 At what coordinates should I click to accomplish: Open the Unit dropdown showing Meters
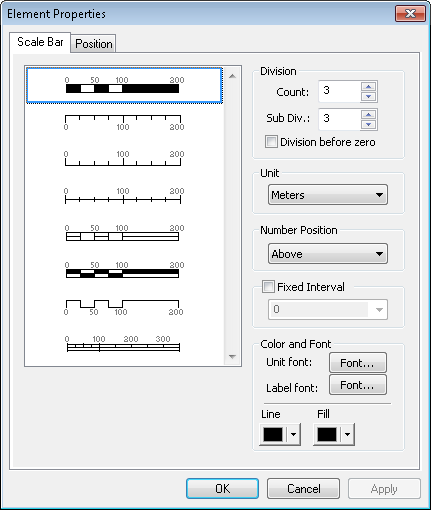pyautogui.click(x=328, y=195)
